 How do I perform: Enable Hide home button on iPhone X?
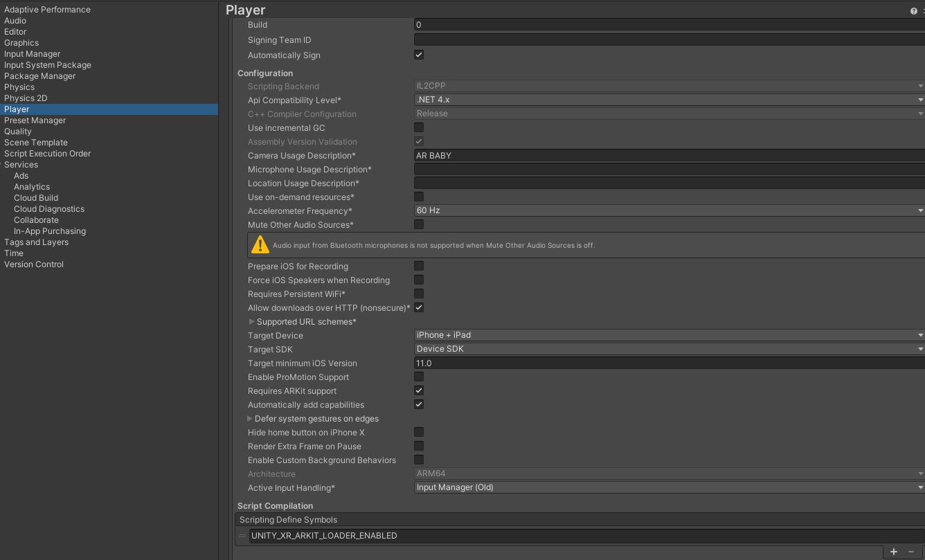click(418, 431)
